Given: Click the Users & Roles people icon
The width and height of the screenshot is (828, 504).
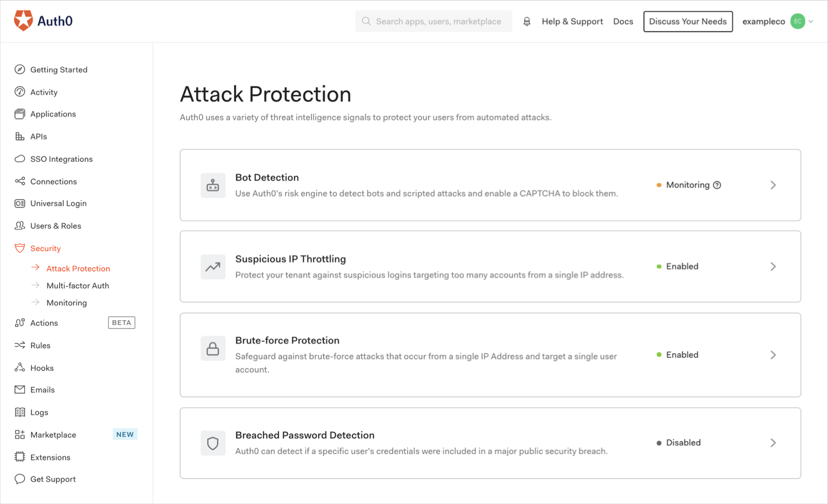Looking at the screenshot, I should coord(20,226).
